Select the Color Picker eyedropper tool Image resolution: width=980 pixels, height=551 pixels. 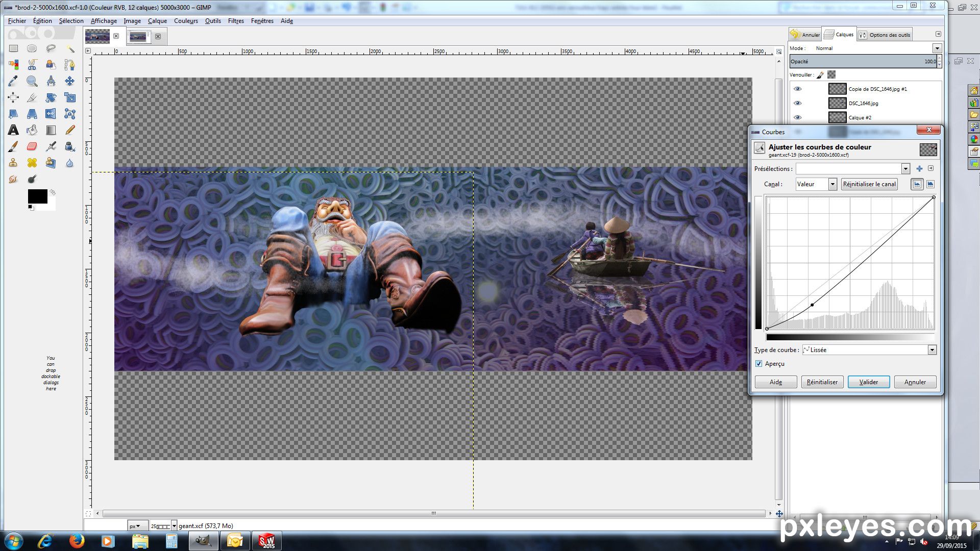[x=13, y=81]
